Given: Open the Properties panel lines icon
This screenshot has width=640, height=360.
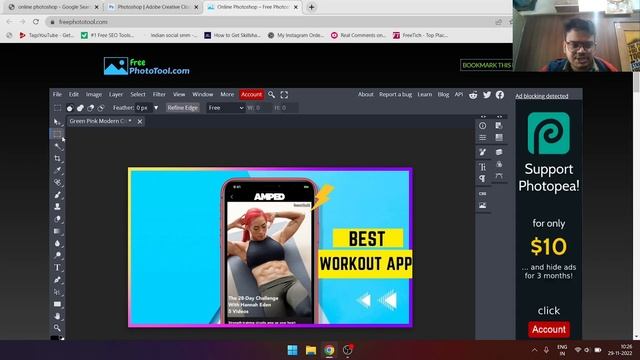Looking at the screenshot, I should tap(482, 138).
